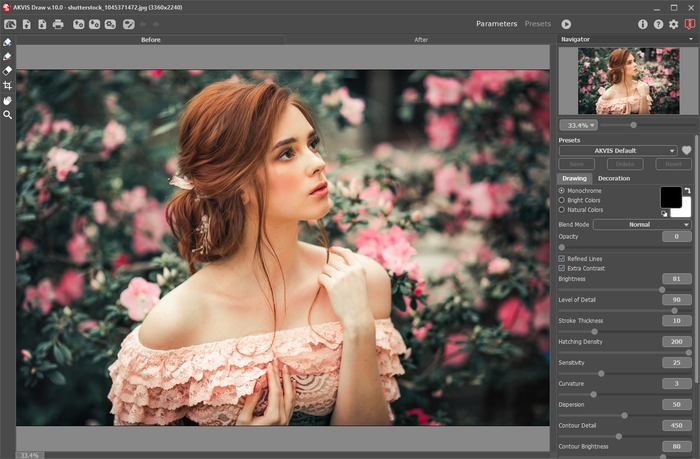Click the Reset preset button

tap(673, 164)
